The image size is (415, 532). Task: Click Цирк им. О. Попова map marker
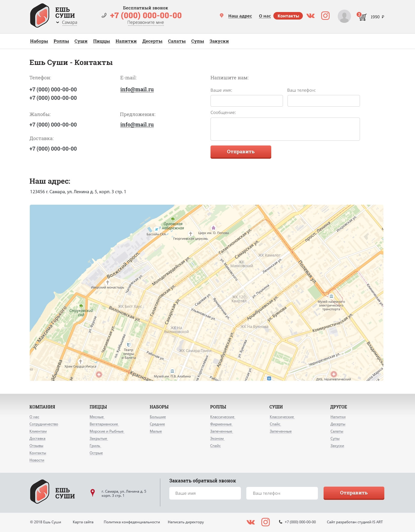[213, 228]
